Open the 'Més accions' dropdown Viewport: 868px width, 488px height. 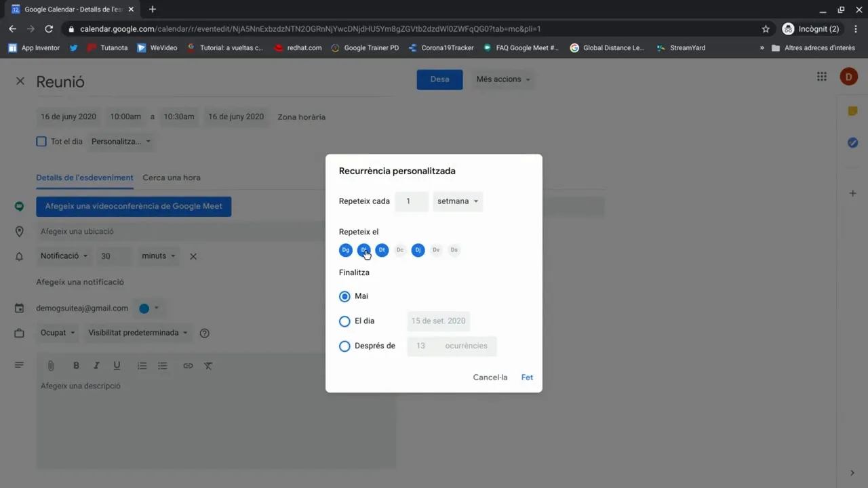(503, 79)
